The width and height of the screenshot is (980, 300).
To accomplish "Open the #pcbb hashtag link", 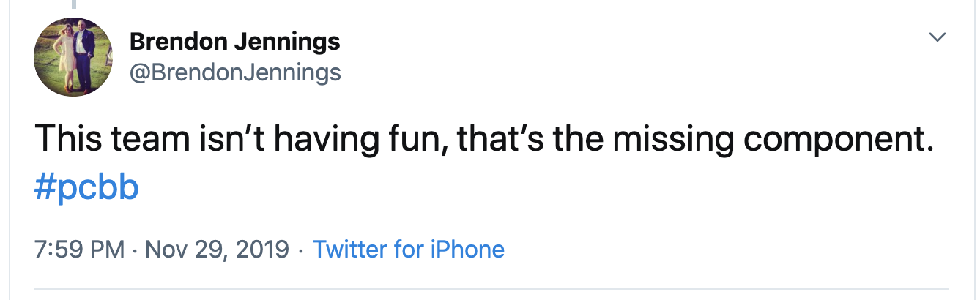I will click(86, 188).
